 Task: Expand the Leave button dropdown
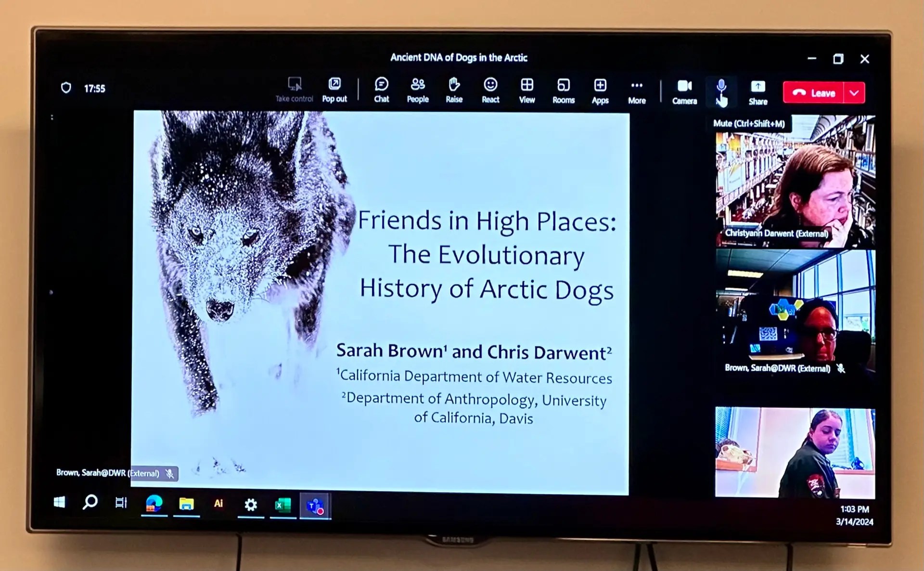click(x=854, y=93)
